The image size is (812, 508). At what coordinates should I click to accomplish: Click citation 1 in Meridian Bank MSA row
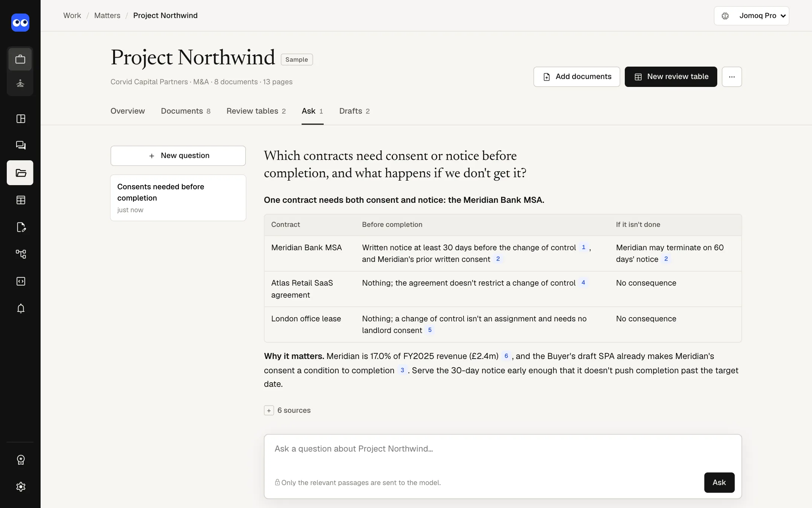tap(583, 247)
